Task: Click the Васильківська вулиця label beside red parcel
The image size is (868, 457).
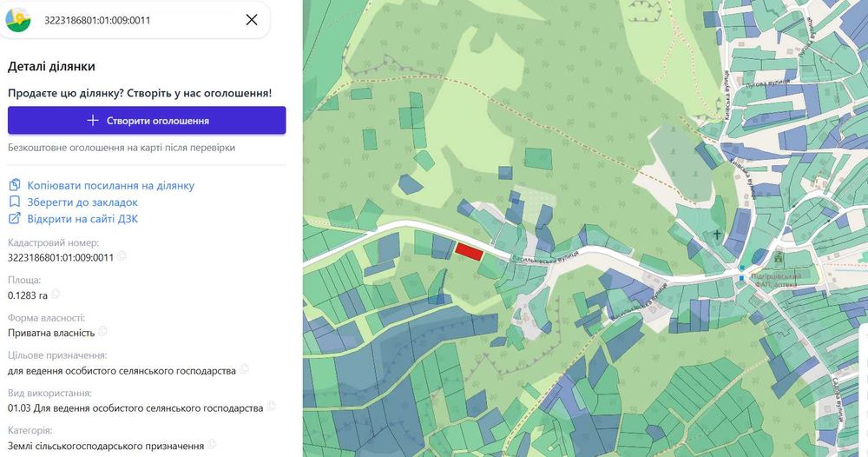Action: pyautogui.click(x=545, y=257)
